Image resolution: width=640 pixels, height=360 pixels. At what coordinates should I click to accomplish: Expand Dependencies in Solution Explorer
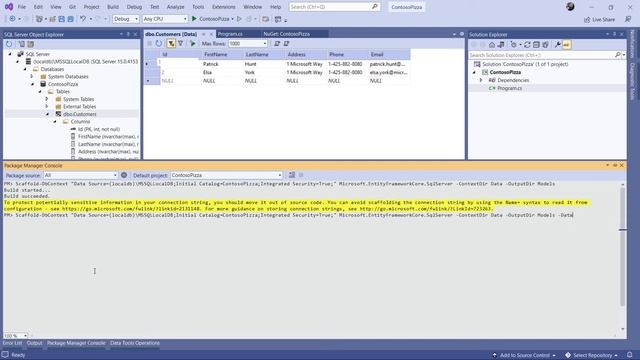[x=481, y=80]
